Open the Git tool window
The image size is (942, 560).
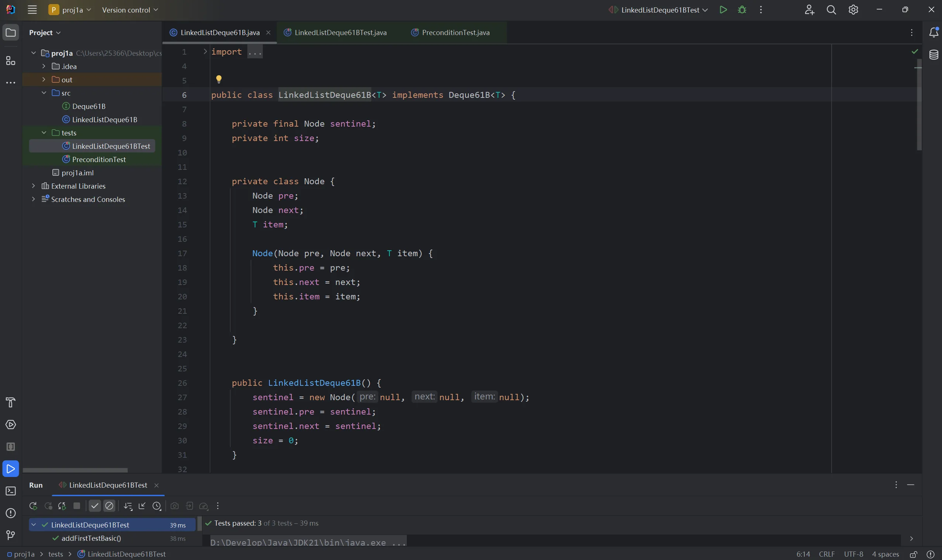coord(11,535)
